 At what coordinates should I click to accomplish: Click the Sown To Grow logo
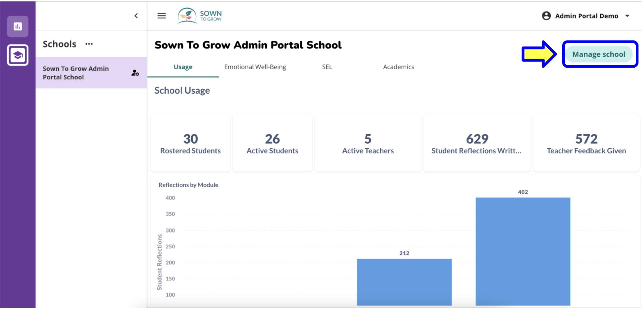point(200,16)
